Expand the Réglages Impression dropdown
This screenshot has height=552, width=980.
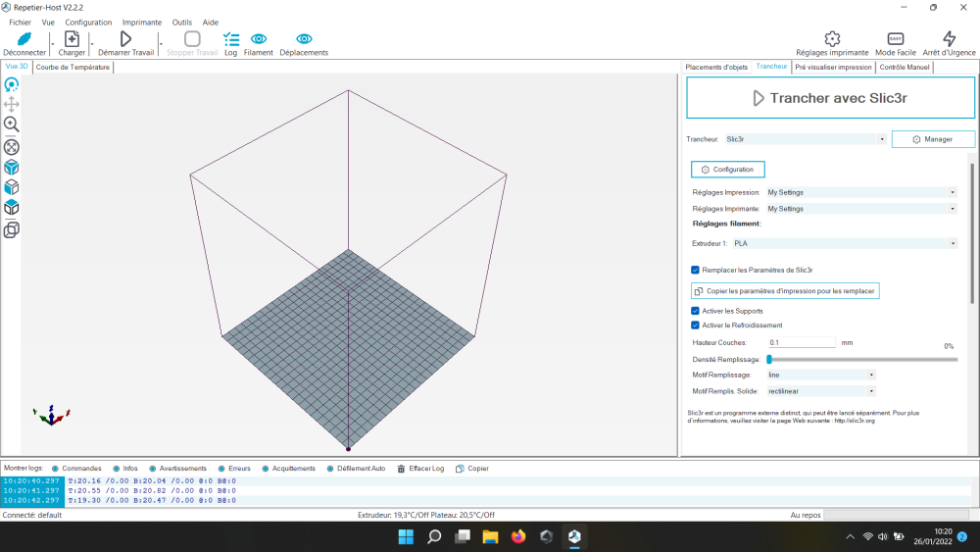[952, 192]
